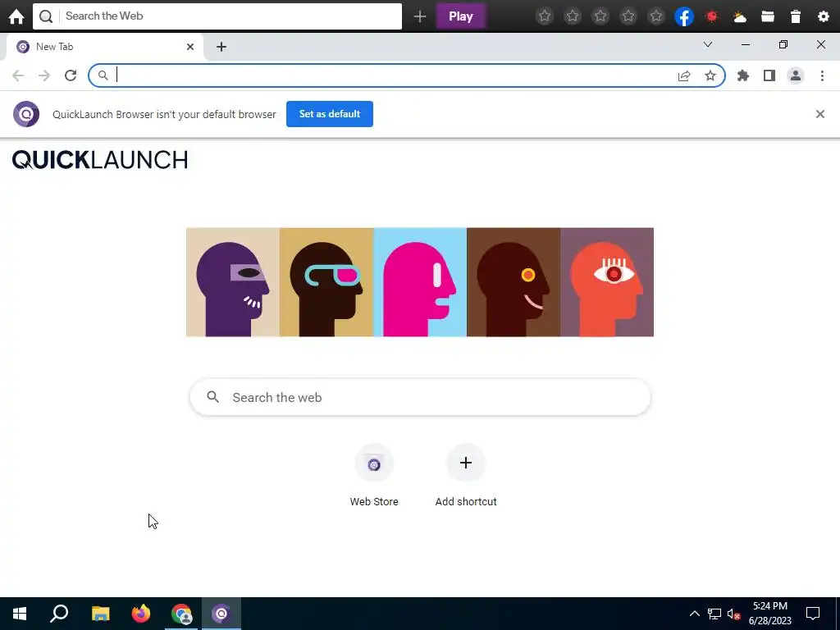Viewport: 840px width, 630px height.
Task: Open the Extensions puzzle icon
Action: click(743, 75)
